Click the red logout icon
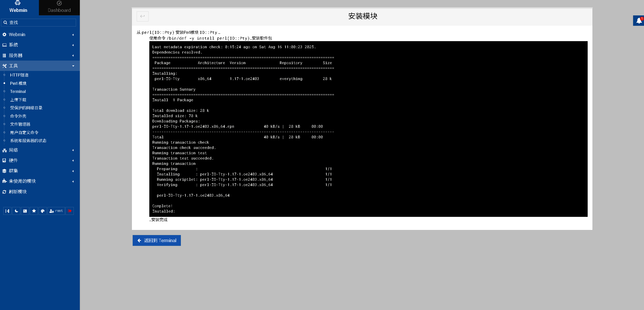Viewport: 644px width, 310px height. click(x=70, y=211)
